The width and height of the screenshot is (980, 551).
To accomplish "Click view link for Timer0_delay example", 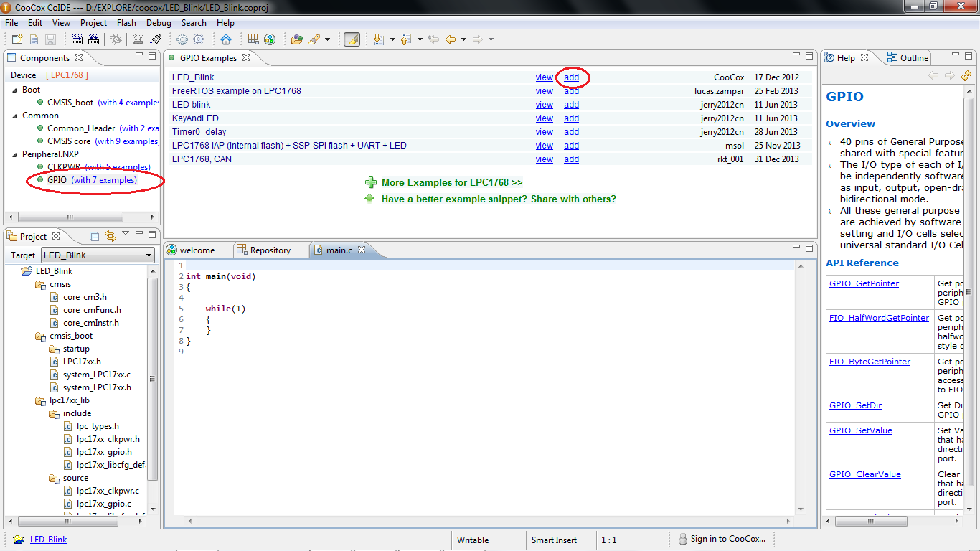I will coord(545,132).
